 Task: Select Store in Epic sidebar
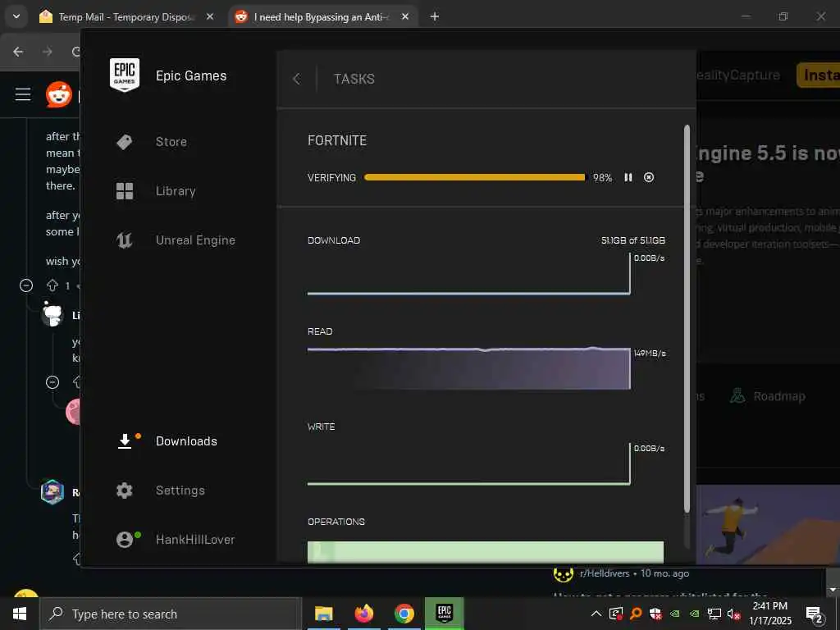pyautogui.click(x=171, y=142)
